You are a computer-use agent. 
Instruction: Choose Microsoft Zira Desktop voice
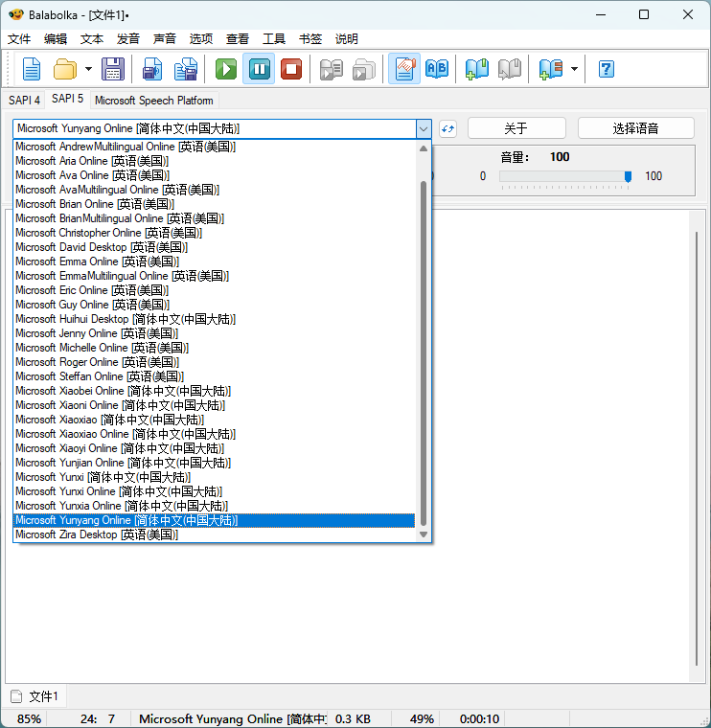(x=214, y=535)
